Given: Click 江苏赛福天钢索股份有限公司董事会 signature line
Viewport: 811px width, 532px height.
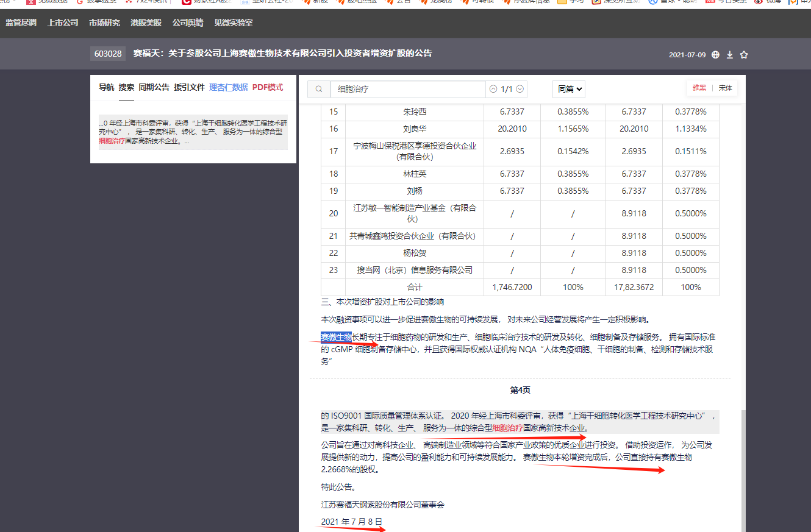Looking at the screenshot, I should click(x=383, y=505).
